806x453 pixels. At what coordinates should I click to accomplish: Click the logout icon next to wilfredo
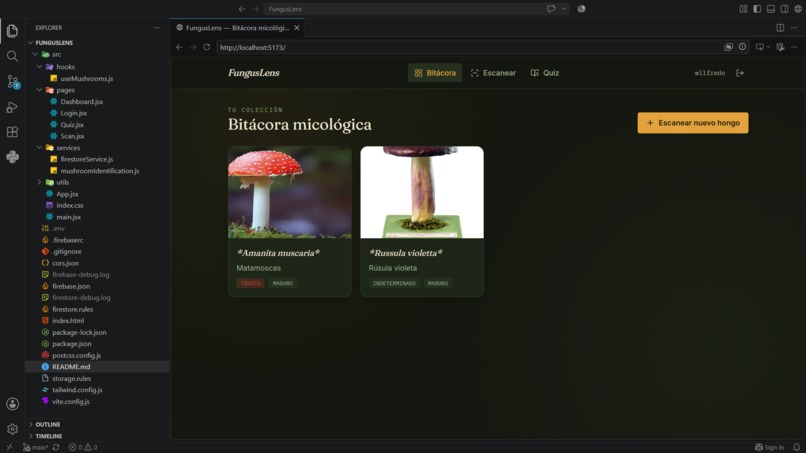[740, 73]
